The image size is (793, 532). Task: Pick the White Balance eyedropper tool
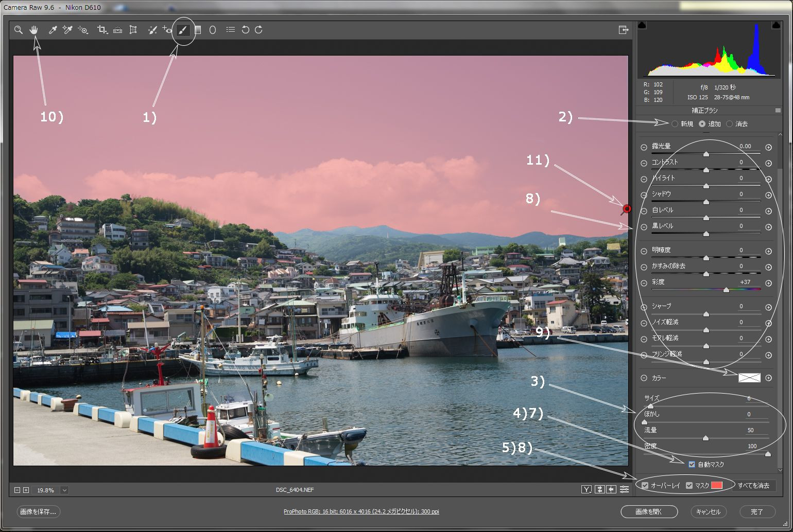pyautogui.click(x=53, y=30)
